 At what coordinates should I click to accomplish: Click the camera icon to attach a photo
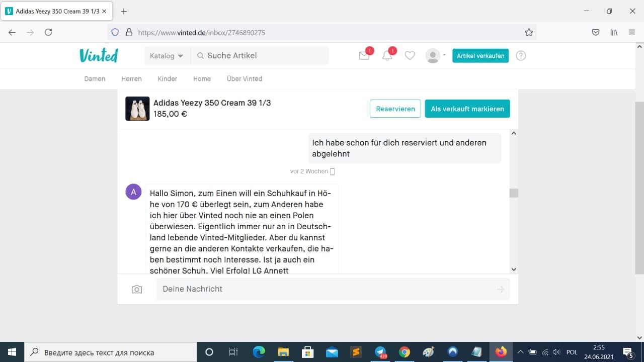[137, 290]
